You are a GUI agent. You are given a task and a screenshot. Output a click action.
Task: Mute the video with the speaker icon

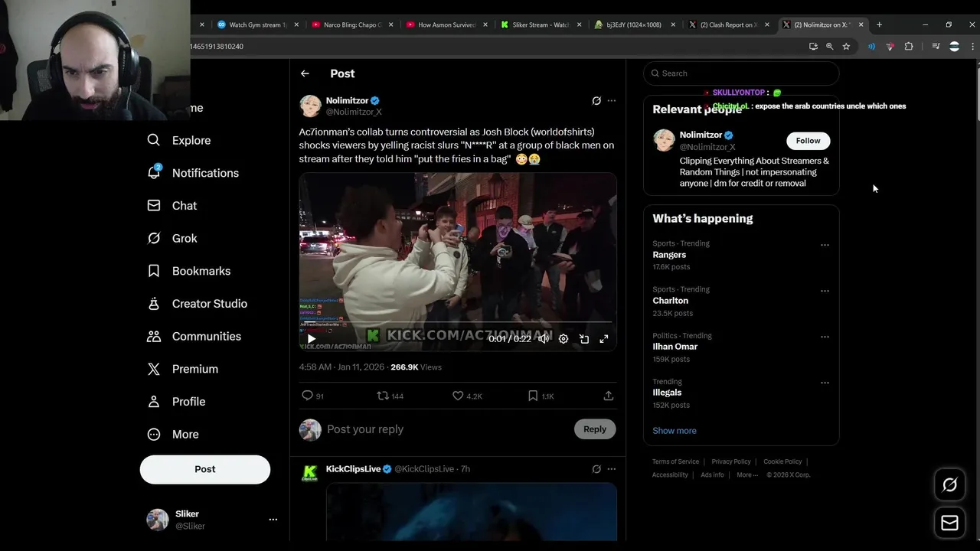pyautogui.click(x=543, y=339)
